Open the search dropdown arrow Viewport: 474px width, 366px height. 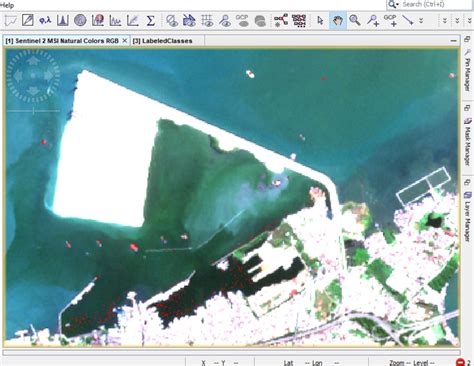click(397, 5)
